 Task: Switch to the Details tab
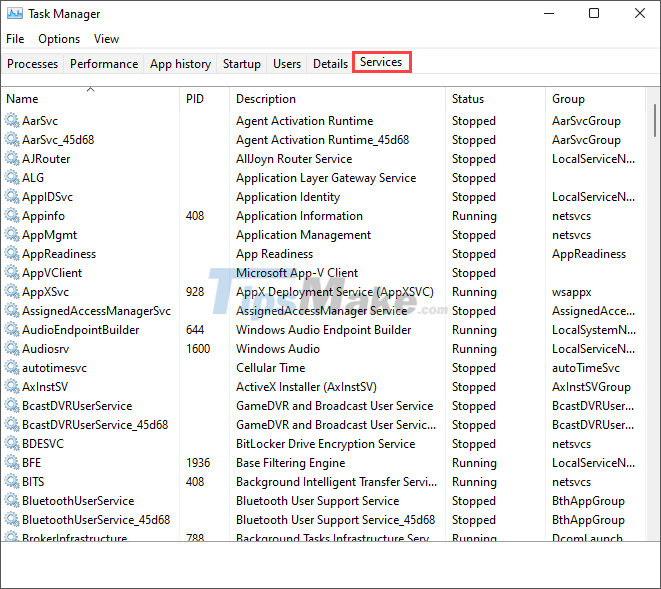click(x=330, y=64)
